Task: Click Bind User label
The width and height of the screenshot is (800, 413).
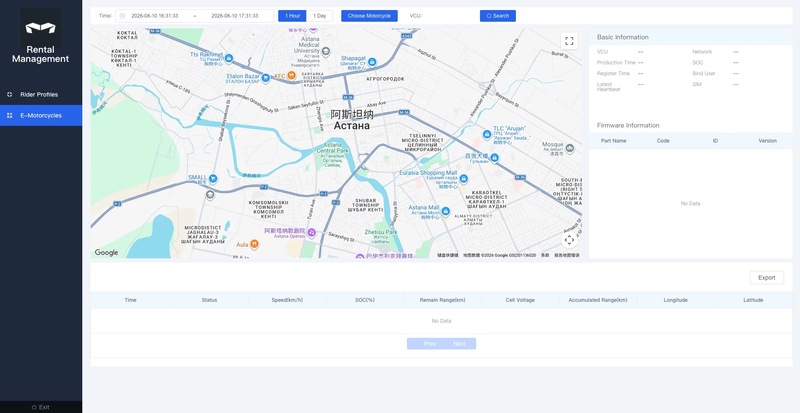Action: point(704,74)
